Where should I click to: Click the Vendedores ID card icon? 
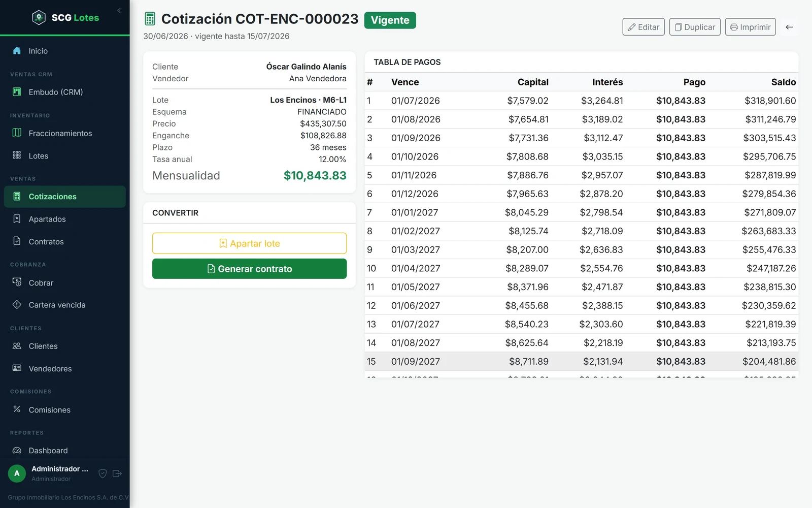click(x=17, y=368)
